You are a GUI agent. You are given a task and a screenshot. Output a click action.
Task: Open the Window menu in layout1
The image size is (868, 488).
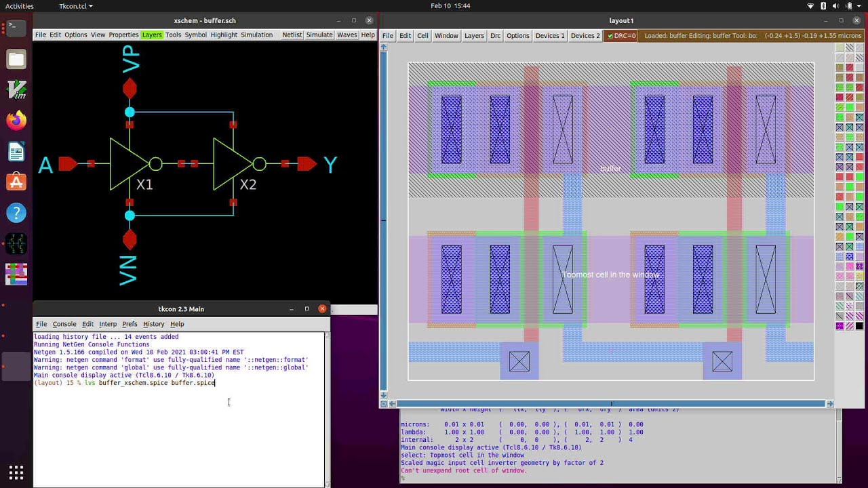(x=446, y=36)
